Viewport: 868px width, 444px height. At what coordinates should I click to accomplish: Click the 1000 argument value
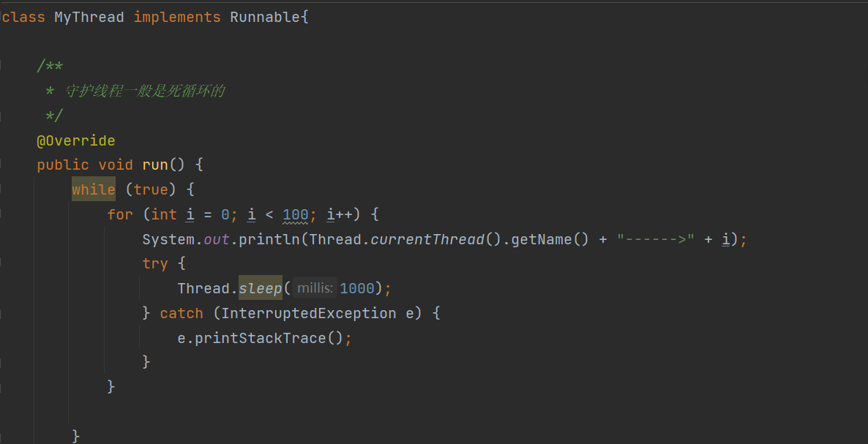tap(357, 288)
